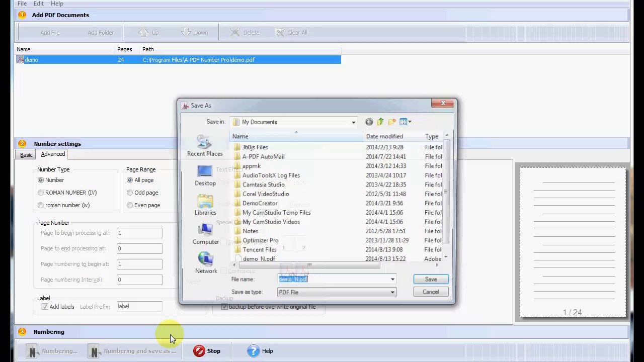Open the view menu icon in Save As

[403, 122]
